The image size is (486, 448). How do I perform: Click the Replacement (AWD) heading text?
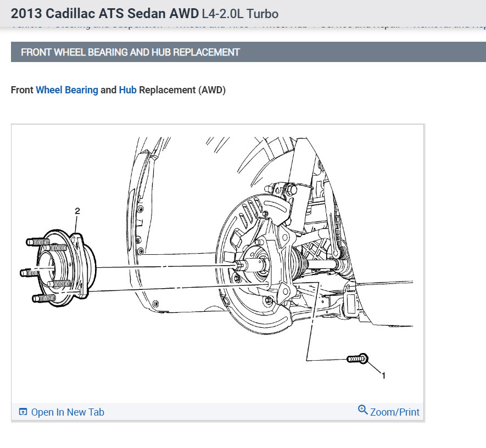pyautogui.click(x=182, y=90)
